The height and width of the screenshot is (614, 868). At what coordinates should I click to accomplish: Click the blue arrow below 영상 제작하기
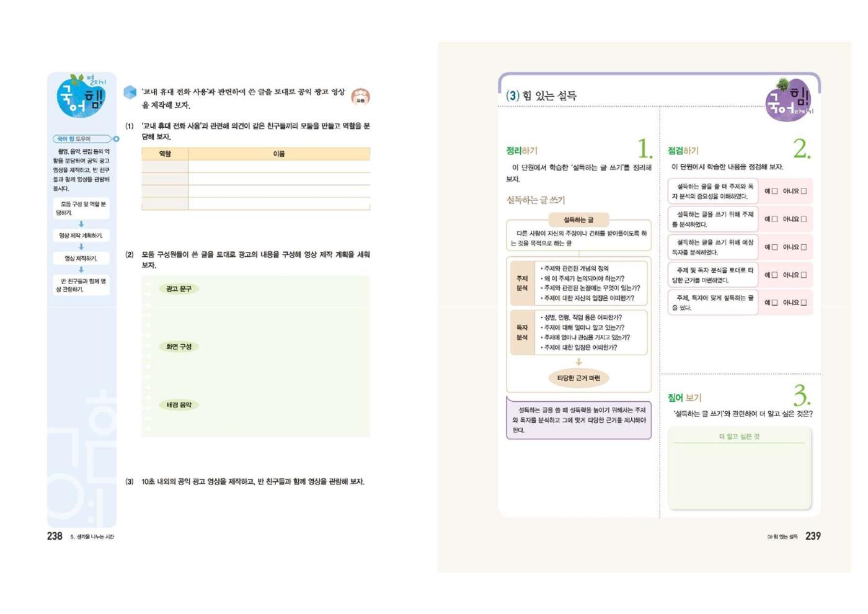coord(81,270)
